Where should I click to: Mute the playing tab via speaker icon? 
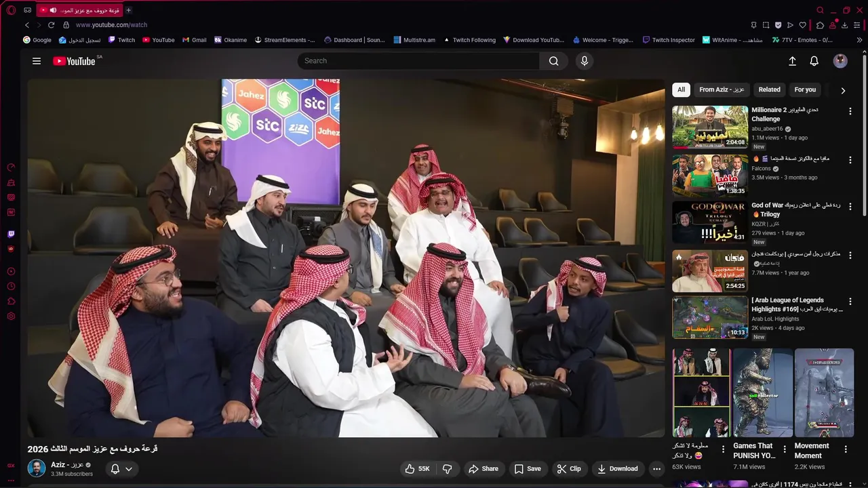[x=53, y=10]
